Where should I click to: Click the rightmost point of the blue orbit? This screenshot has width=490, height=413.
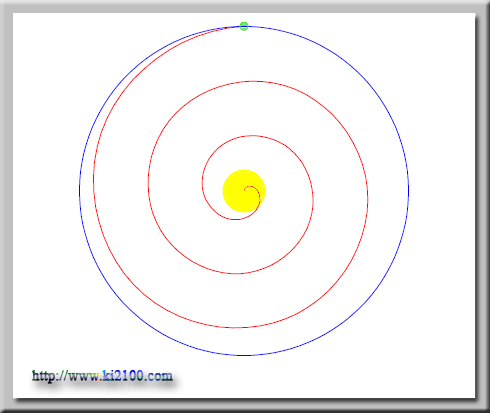[x=409, y=191]
